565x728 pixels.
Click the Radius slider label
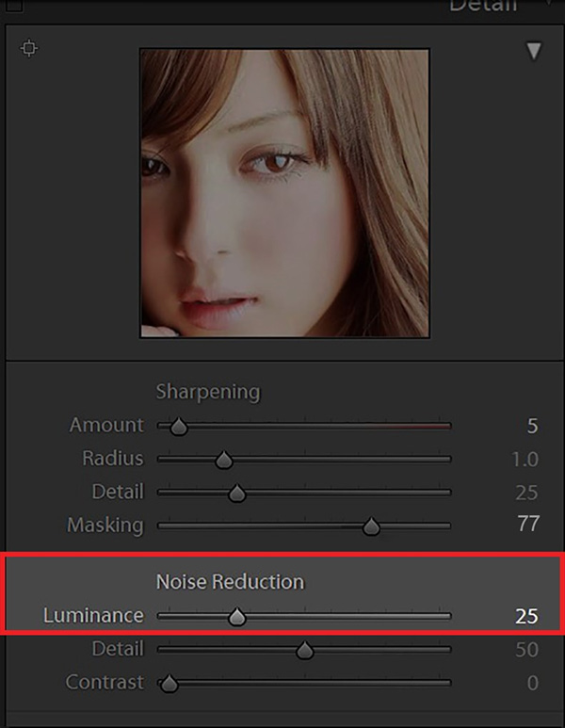click(113, 459)
